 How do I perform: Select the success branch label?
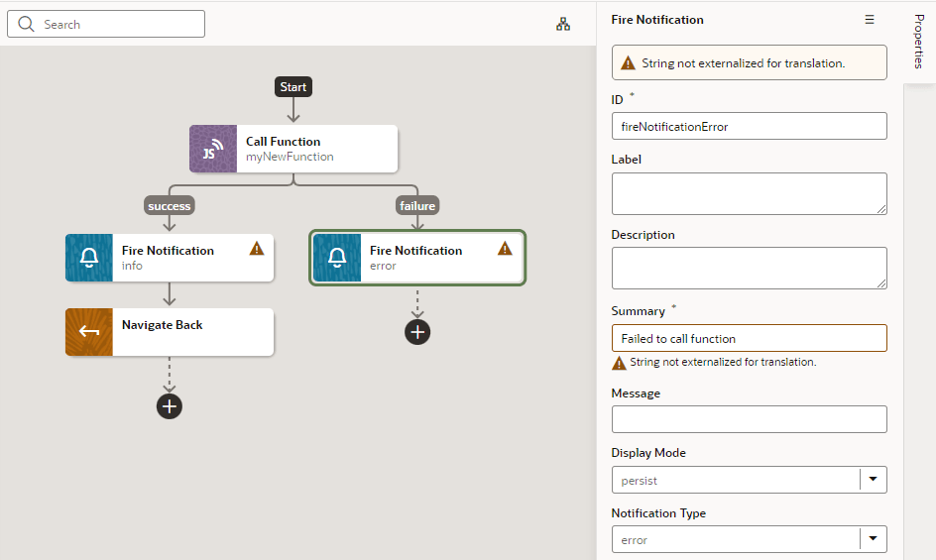[170, 206]
